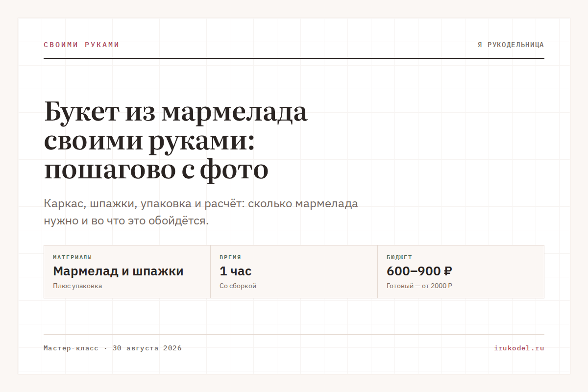
Task: Click the subtitle starting with «Каркас, шпажки»
Action: coord(201,212)
